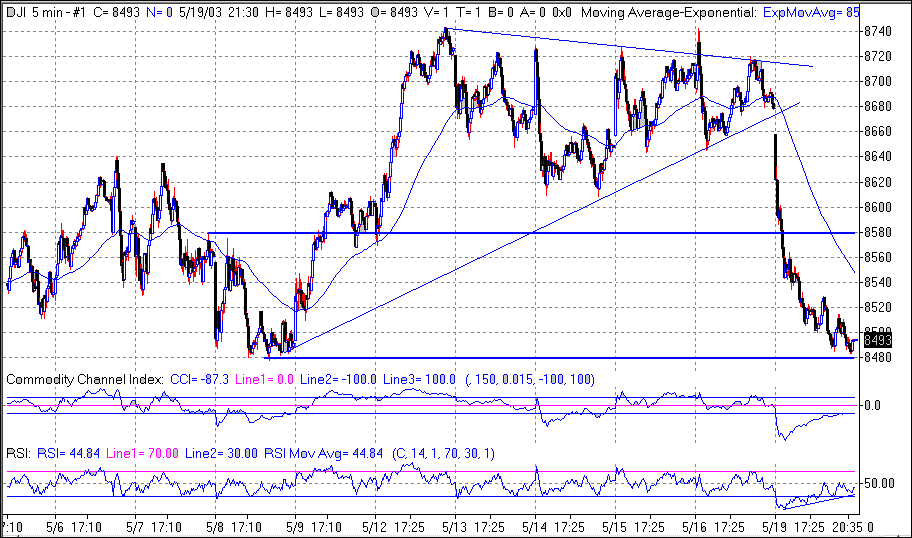Click the 8620 price axis label
The height and width of the screenshot is (538, 912).
point(878,182)
